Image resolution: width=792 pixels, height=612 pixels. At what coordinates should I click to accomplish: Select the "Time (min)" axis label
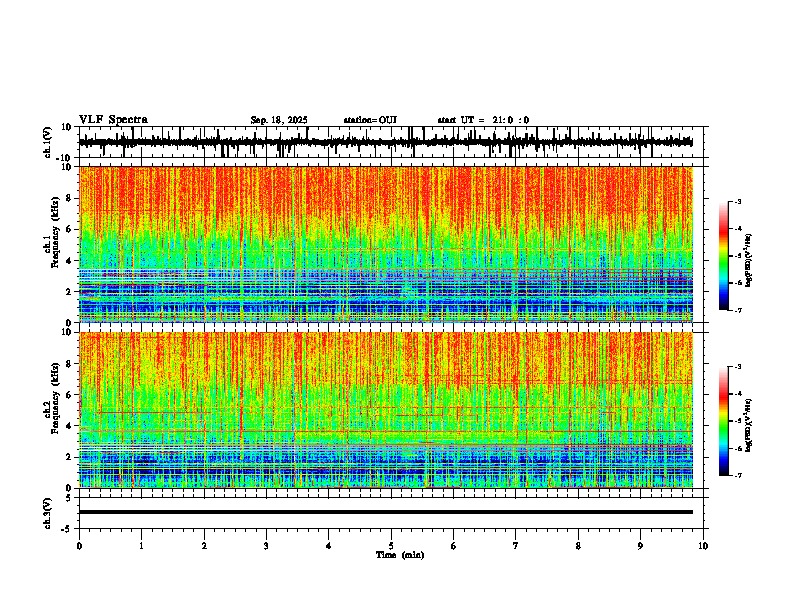coord(400,555)
